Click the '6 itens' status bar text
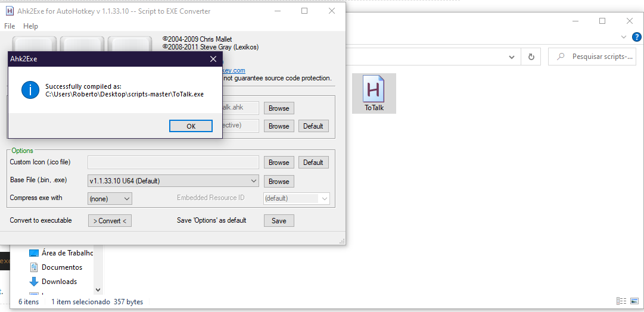The height and width of the screenshot is (312, 644). tap(29, 302)
